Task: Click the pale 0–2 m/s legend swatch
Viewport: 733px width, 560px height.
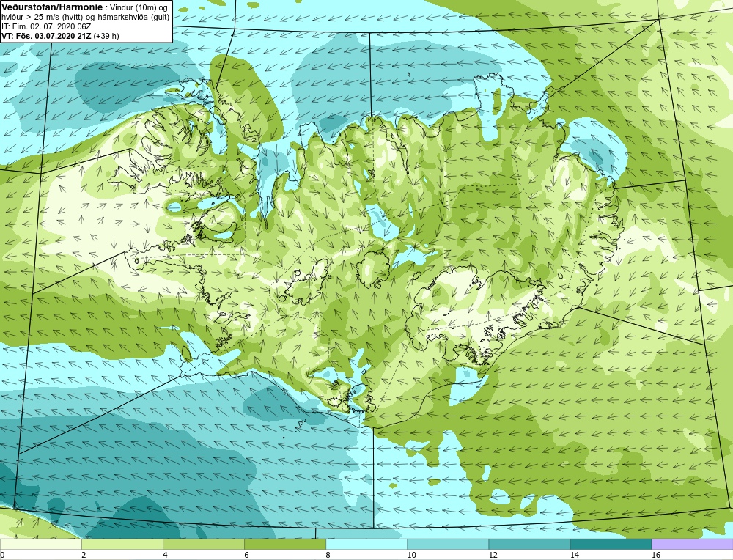Action: pyautogui.click(x=40, y=544)
